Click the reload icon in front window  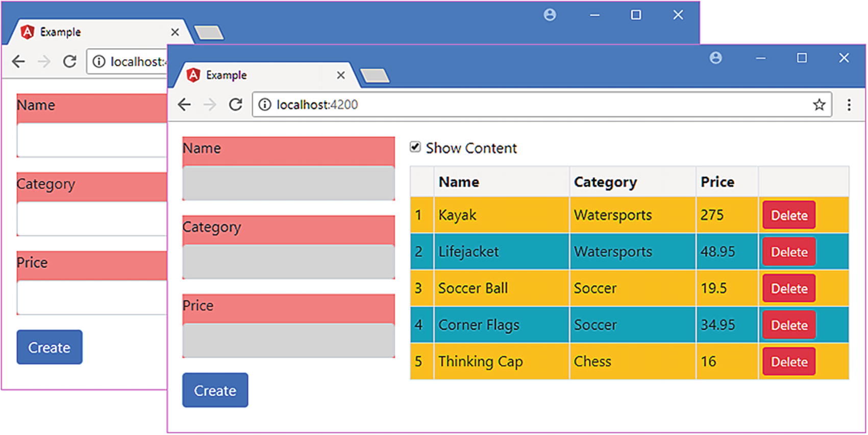coord(235,105)
